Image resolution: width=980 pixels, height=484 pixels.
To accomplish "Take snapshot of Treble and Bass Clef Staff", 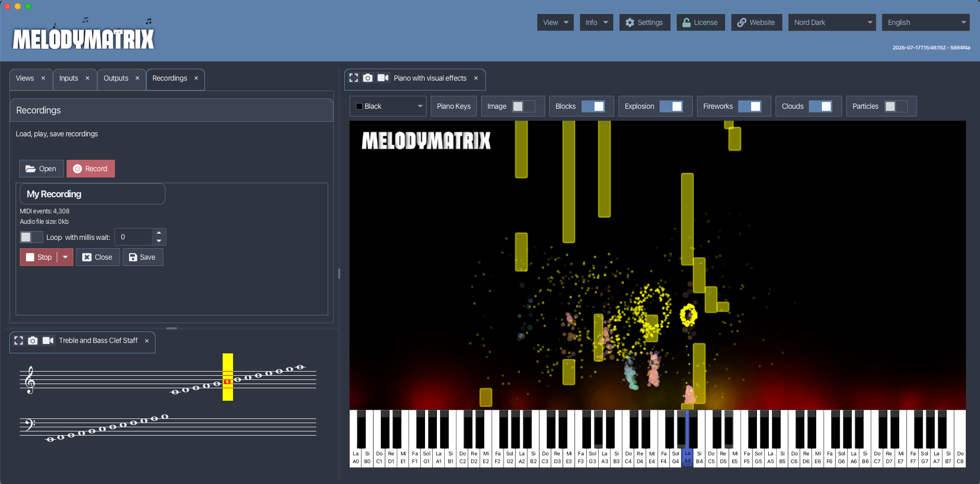I will 33,340.
